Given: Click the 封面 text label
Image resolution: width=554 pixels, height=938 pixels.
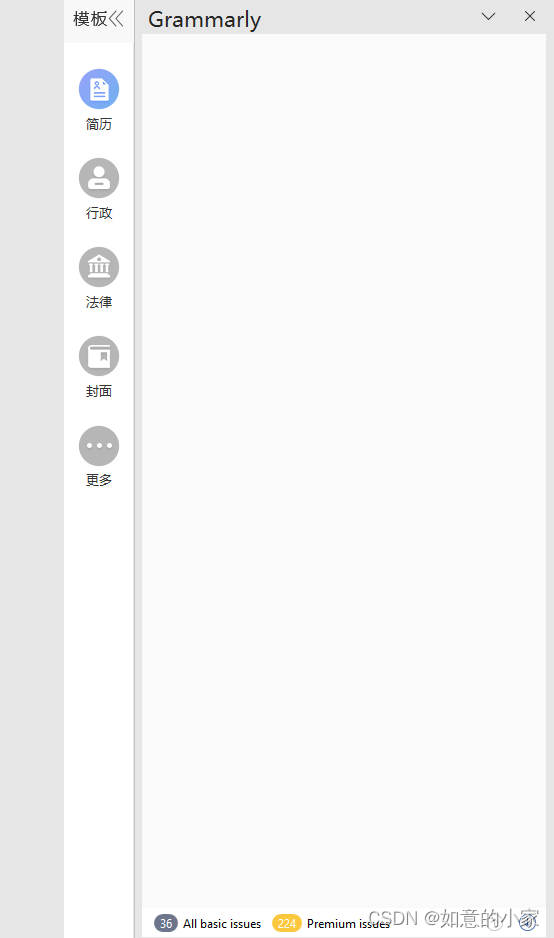Looking at the screenshot, I should pyautogui.click(x=99, y=391).
